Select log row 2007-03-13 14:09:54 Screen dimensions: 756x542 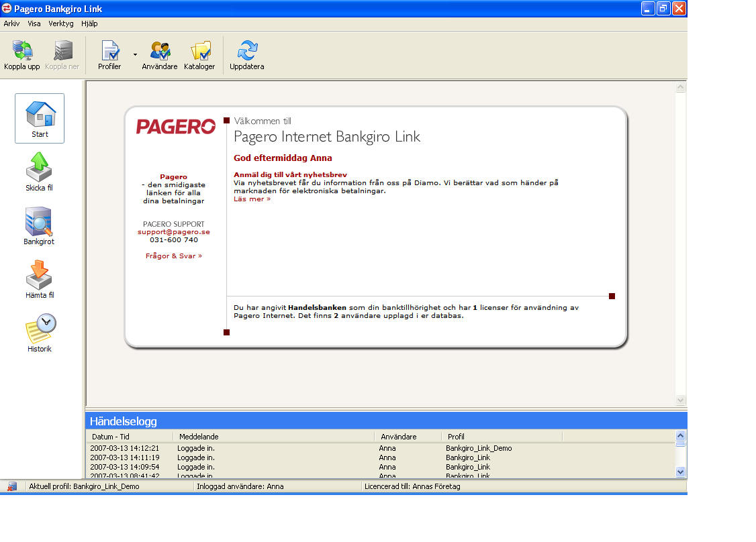(x=381, y=467)
